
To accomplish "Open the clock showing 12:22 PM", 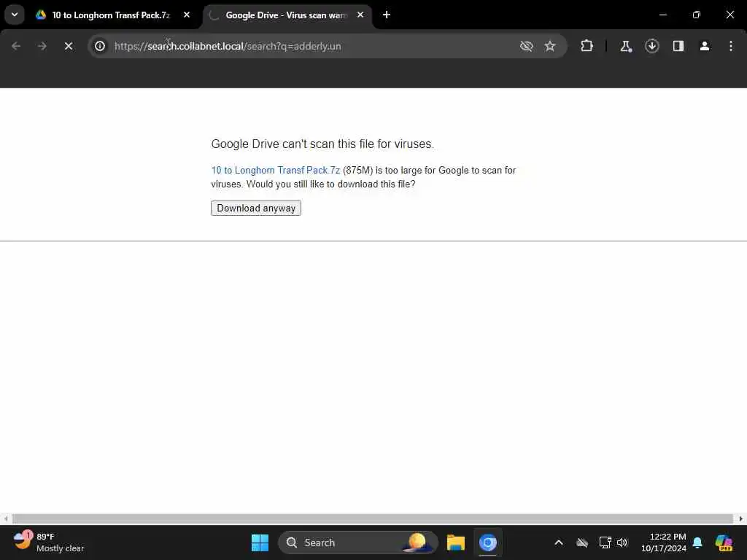I will (x=663, y=542).
